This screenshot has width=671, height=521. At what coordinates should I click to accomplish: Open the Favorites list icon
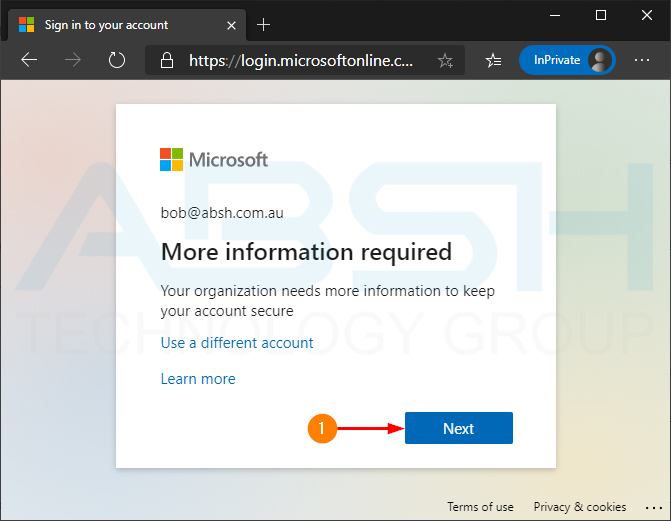tap(493, 61)
